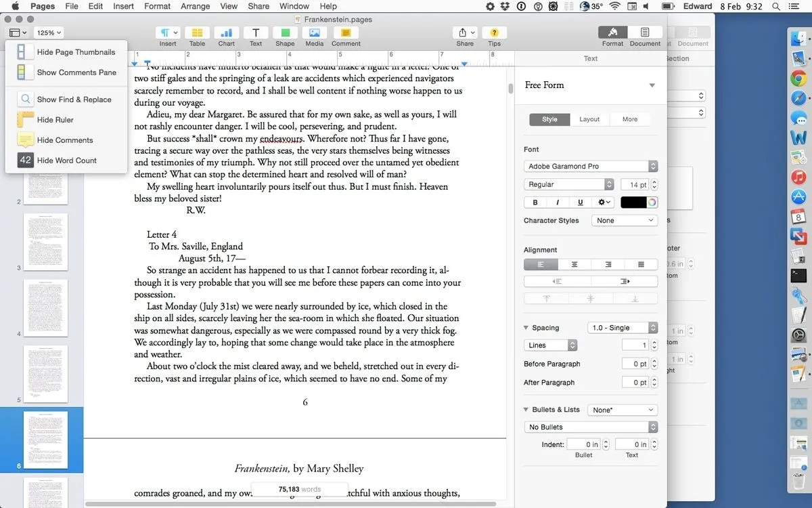Select Hide Word Count menu item

click(66, 161)
